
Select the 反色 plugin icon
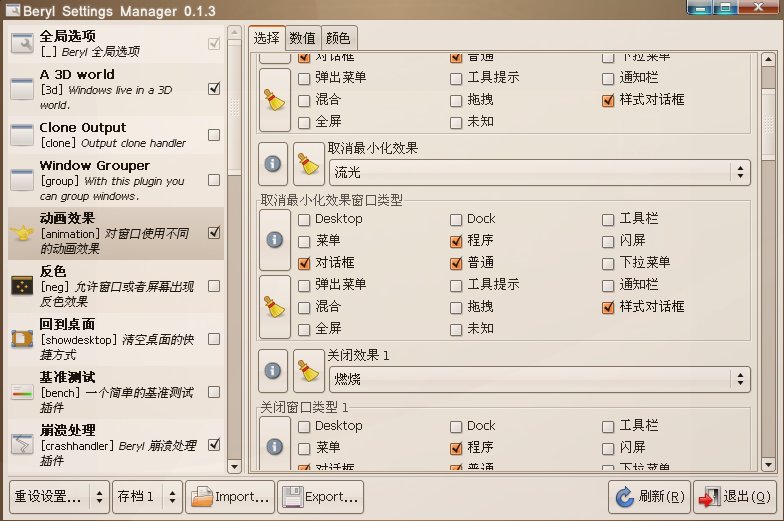22,286
